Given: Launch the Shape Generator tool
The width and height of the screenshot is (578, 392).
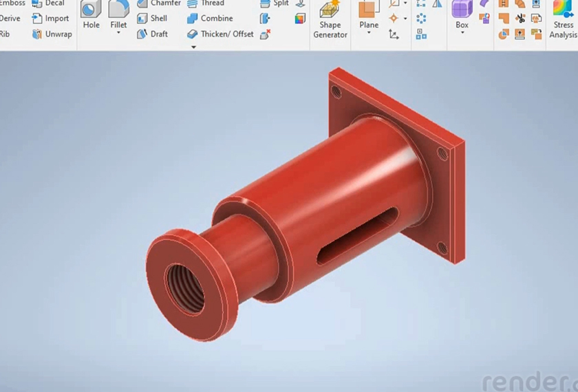Looking at the screenshot, I should click(330, 19).
